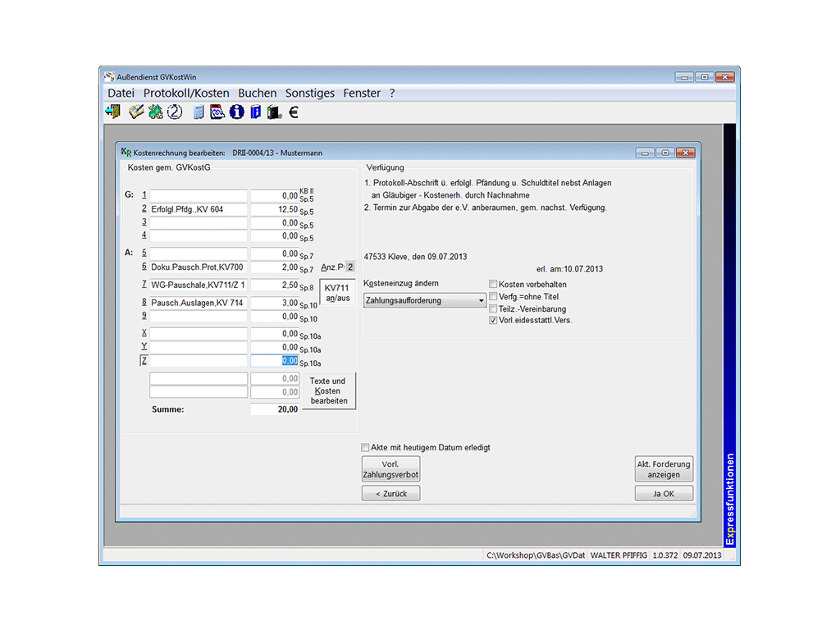840x630 pixels.
Task: Open the Protokoll/Kosten menu
Action: pyautogui.click(x=186, y=94)
